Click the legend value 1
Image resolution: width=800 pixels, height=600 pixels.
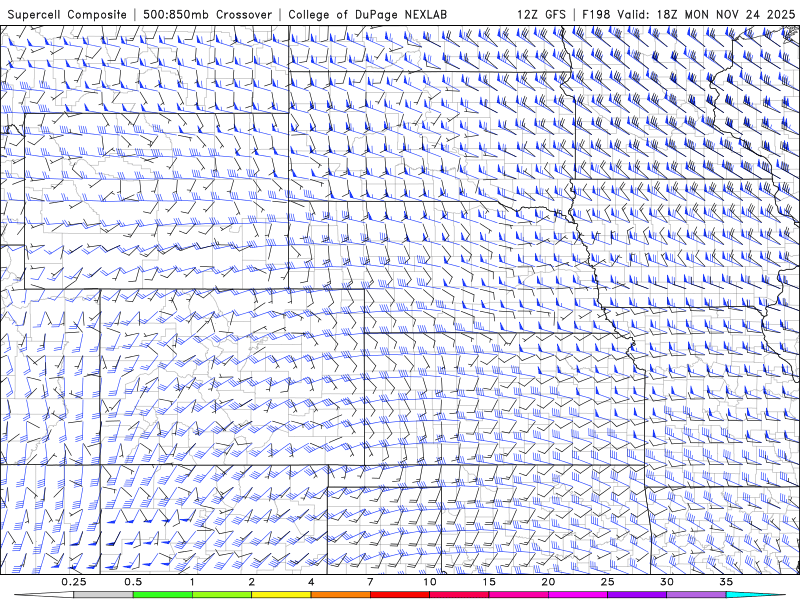pyautogui.click(x=192, y=582)
